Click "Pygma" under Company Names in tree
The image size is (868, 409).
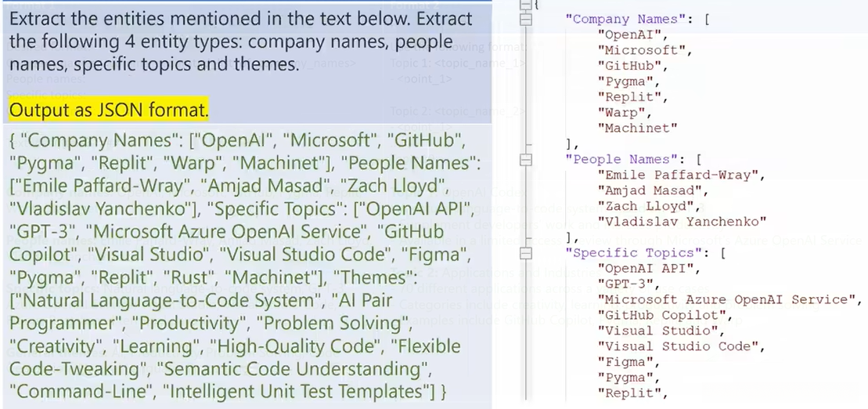point(625,81)
